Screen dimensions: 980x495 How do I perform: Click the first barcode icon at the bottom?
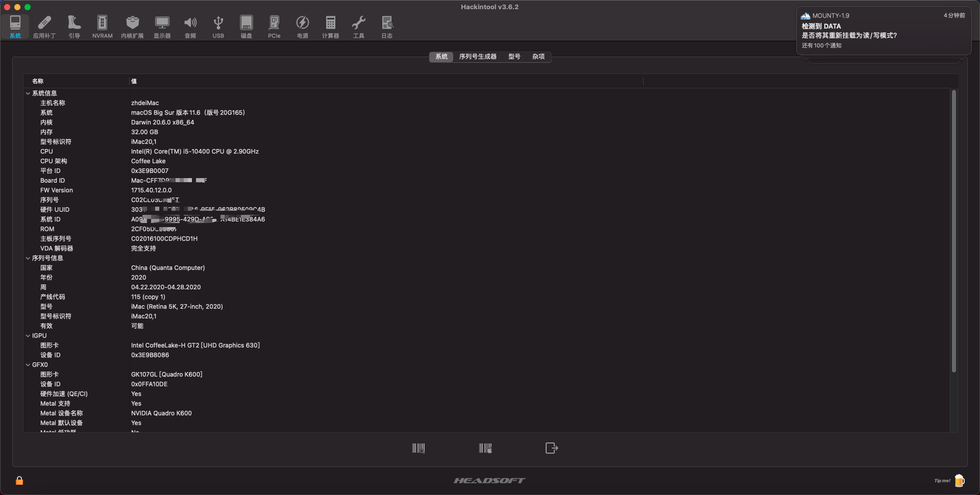click(419, 448)
